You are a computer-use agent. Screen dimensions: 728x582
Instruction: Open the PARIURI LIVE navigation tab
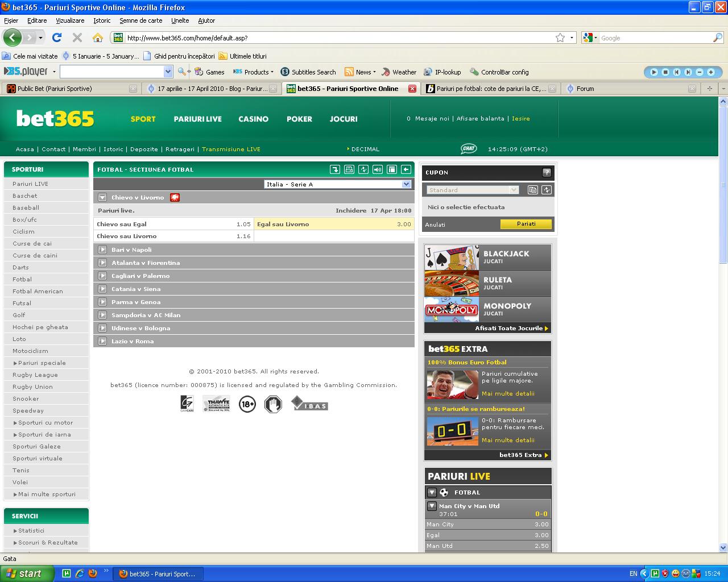[x=198, y=119]
